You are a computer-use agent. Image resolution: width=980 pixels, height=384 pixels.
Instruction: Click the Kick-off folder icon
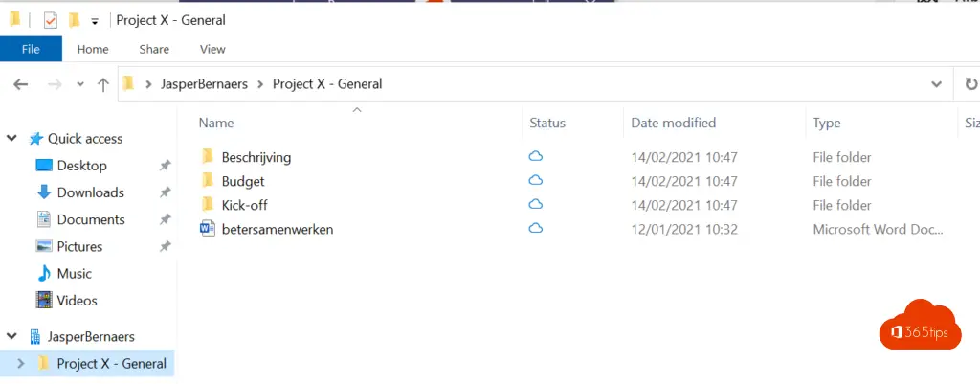pos(207,205)
